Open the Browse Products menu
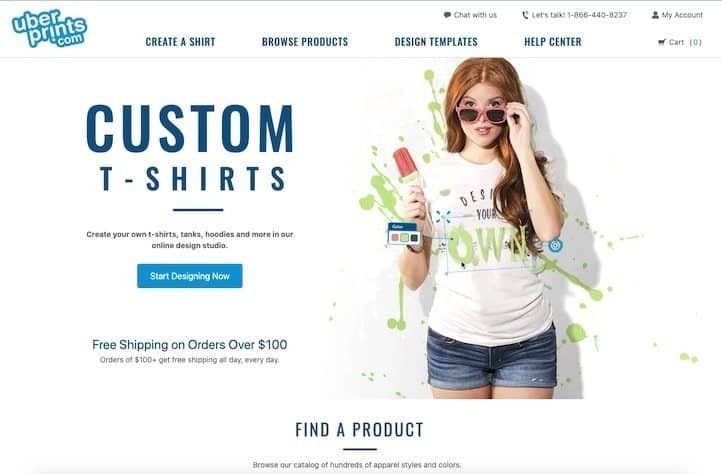 pos(305,42)
